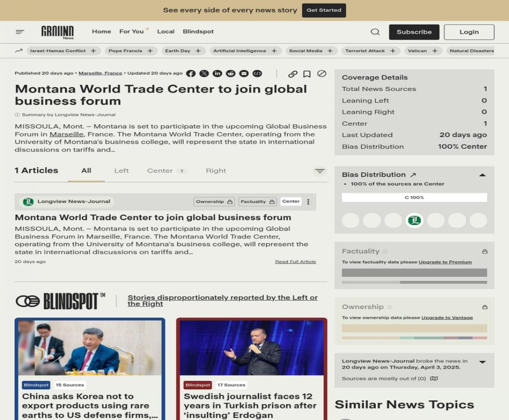Select the Right articles tab
The image size is (509, 420).
(216, 171)
